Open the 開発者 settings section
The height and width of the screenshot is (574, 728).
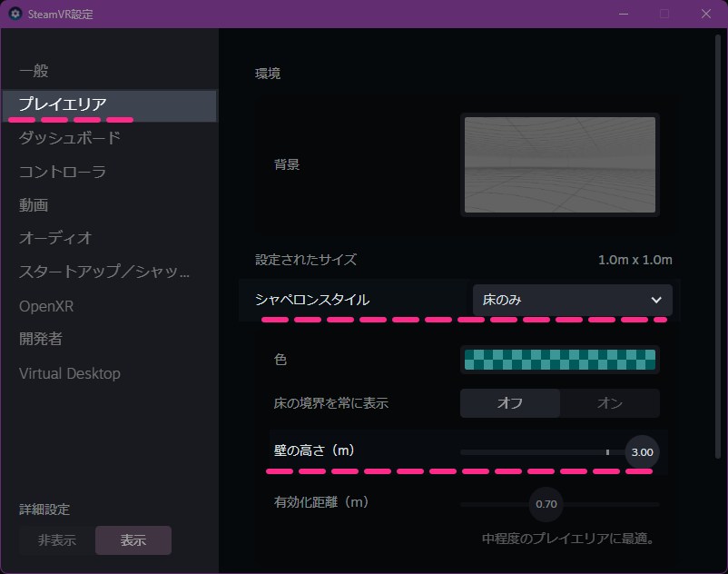(40, 339)
